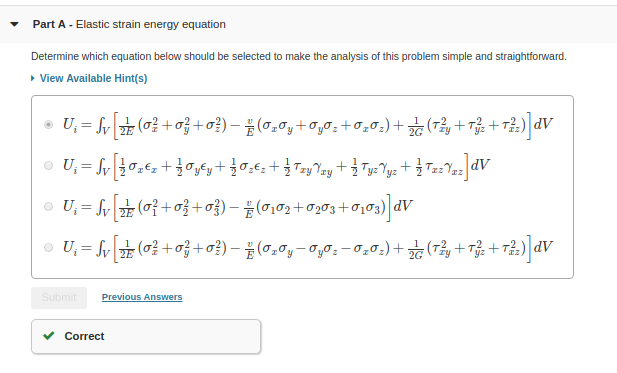Select radio button for the strain ε γ equation
The height and width of the screenshot is (373, 617).
pos(48,166)
